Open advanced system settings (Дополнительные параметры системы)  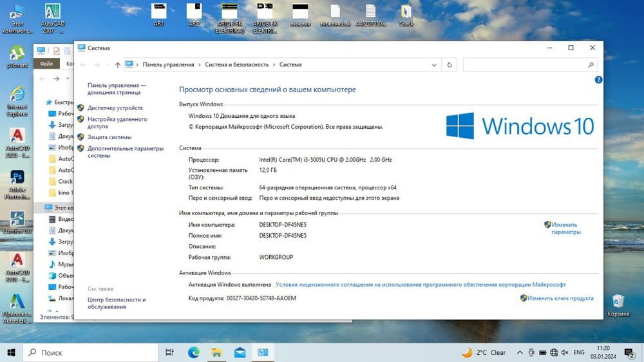point(126,152)
